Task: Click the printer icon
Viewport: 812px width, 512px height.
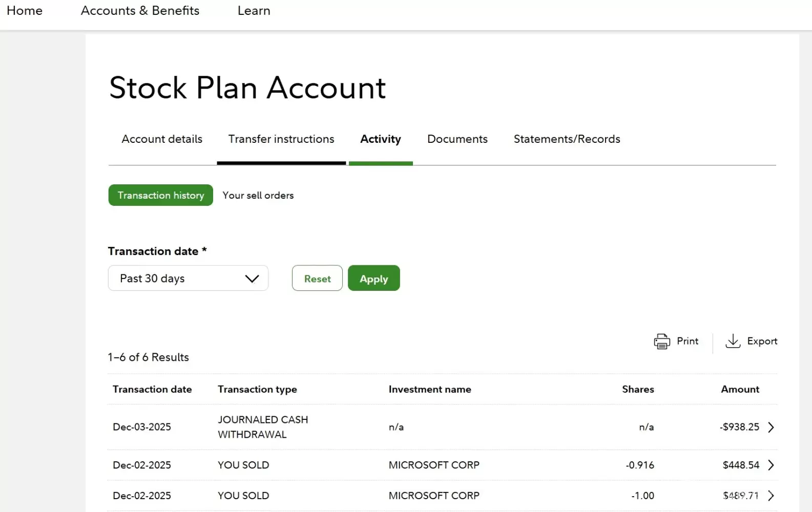Action: coord(661,342)
